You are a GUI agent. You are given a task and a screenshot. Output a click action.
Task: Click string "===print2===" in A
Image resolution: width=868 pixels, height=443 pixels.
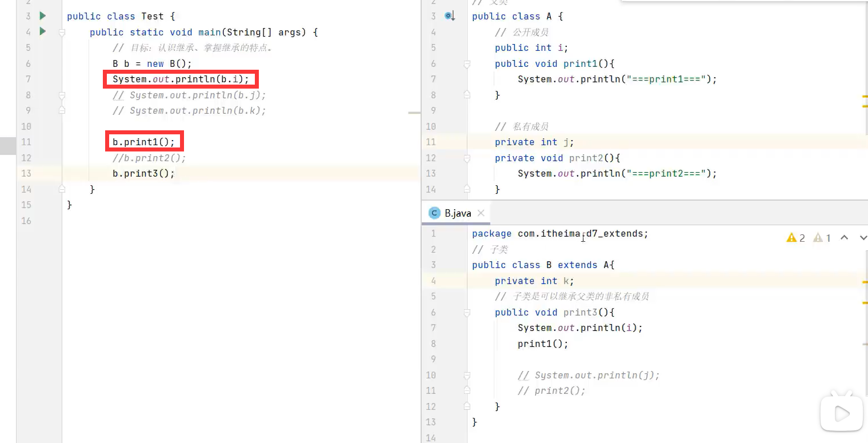click(666, 173)
